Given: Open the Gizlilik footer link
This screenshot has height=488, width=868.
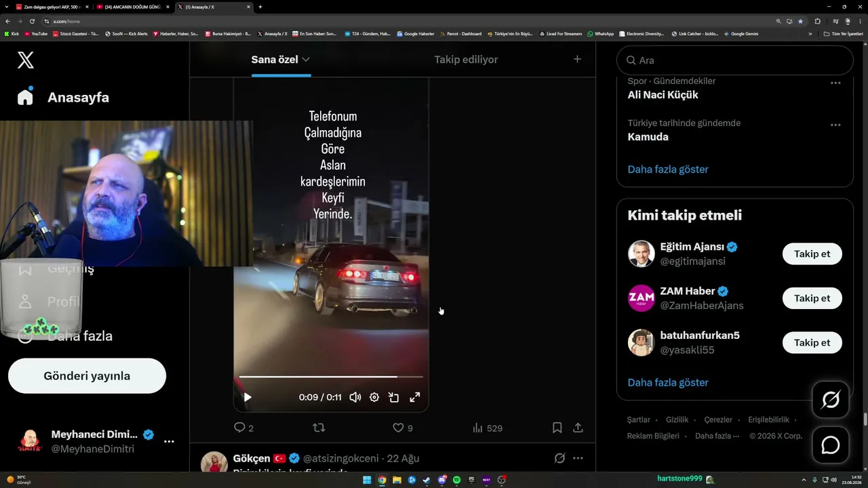Looking at the screenshot, I should coord(677,420).
